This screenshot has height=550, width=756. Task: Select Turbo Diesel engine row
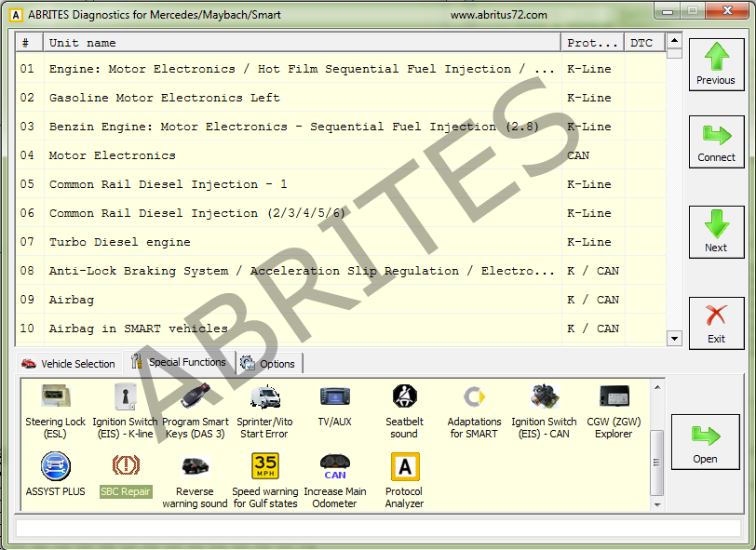click(x=341, y=242)
